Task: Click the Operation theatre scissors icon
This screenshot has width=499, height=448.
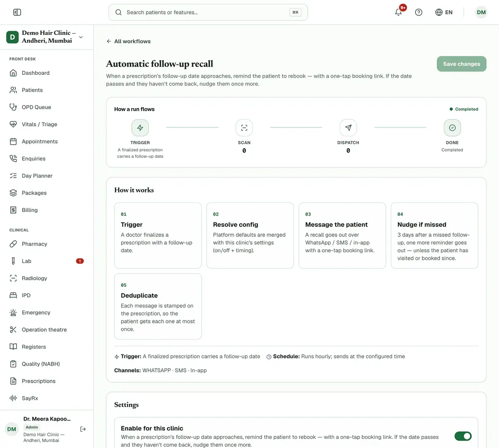Action: pos(13,330)
